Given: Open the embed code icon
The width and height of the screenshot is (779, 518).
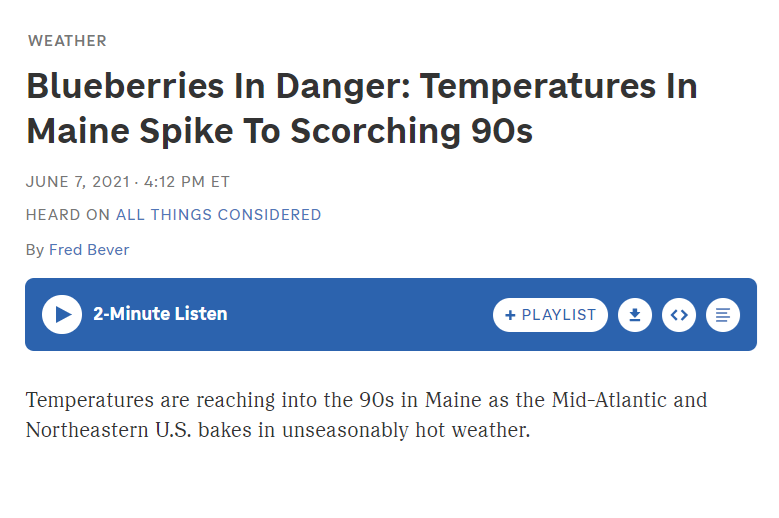Looking at the screenshot, I should (679, 315).
